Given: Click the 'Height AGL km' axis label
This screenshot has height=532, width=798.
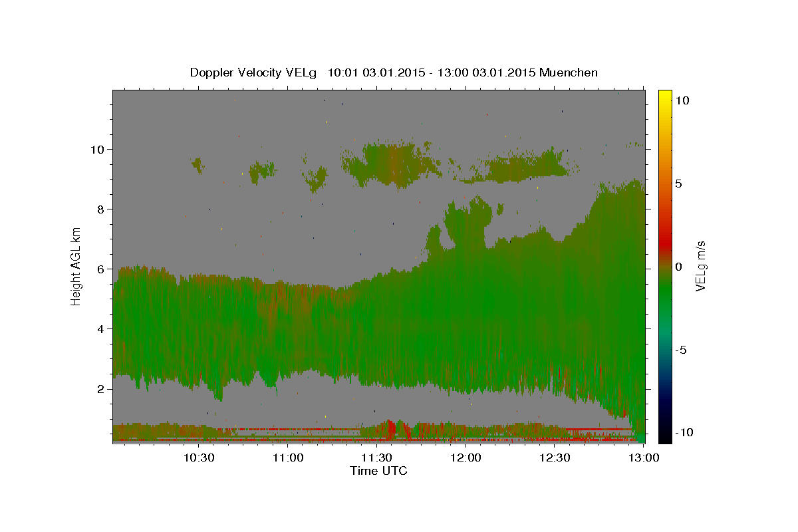Looking at the screenshot, I should click(x=76, y=266).
